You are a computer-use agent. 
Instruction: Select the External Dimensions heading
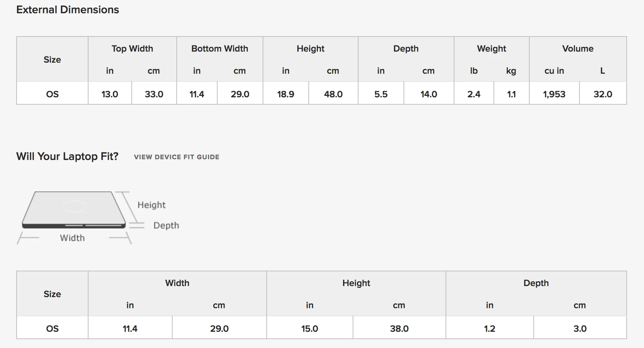(68, 10)
